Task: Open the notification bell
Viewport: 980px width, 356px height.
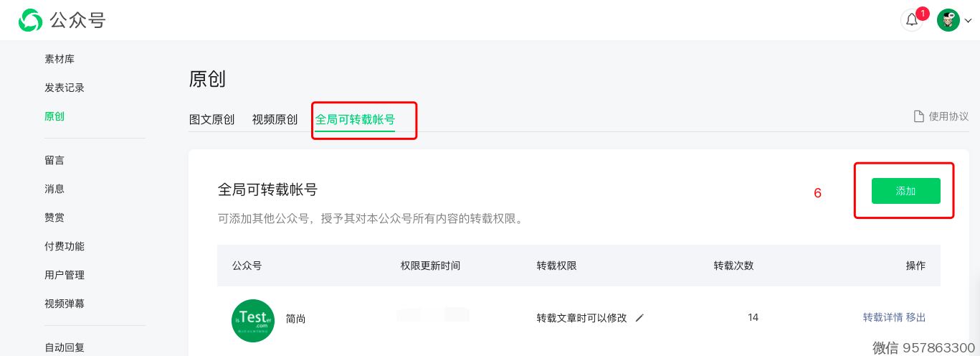Action: click(x=912, y=20)
